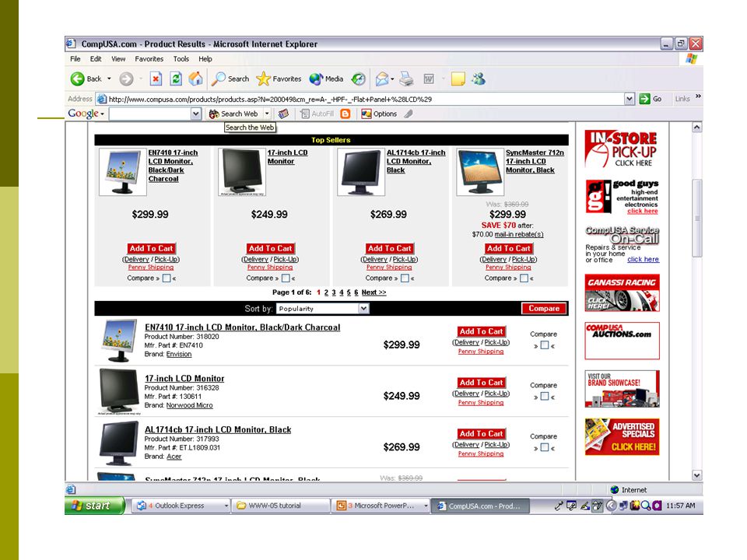This screenshot has width=747, height=560.
Task: Add the $299.99 EN7410 top seller to cart
Action: (x=151, y=249)
